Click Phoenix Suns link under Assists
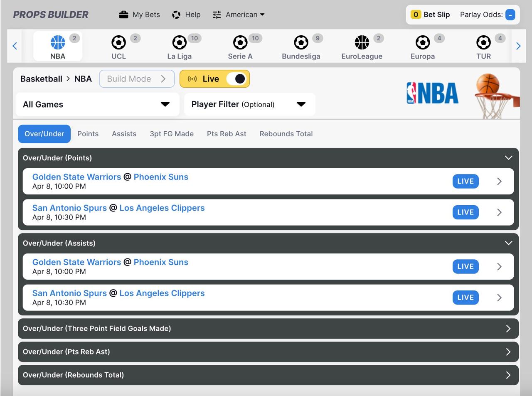This screenshot has width=532, height=396. (x=161, y=262)
